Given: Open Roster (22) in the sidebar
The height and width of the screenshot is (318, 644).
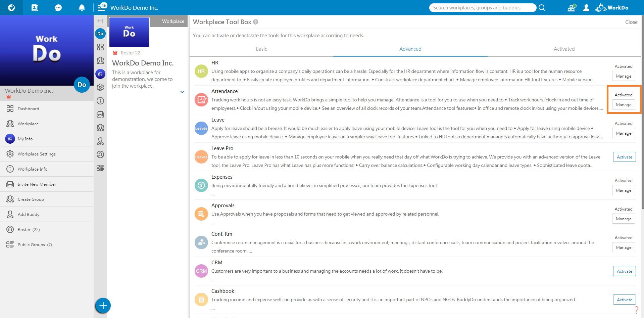Looking at the screenshot, I should click(47, 229).
